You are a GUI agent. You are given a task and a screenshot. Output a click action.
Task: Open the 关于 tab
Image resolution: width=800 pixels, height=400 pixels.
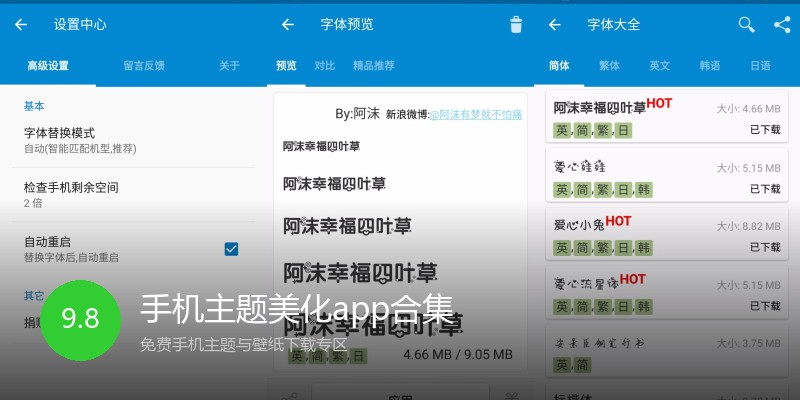pyautogui.click(x=229, y=66)
